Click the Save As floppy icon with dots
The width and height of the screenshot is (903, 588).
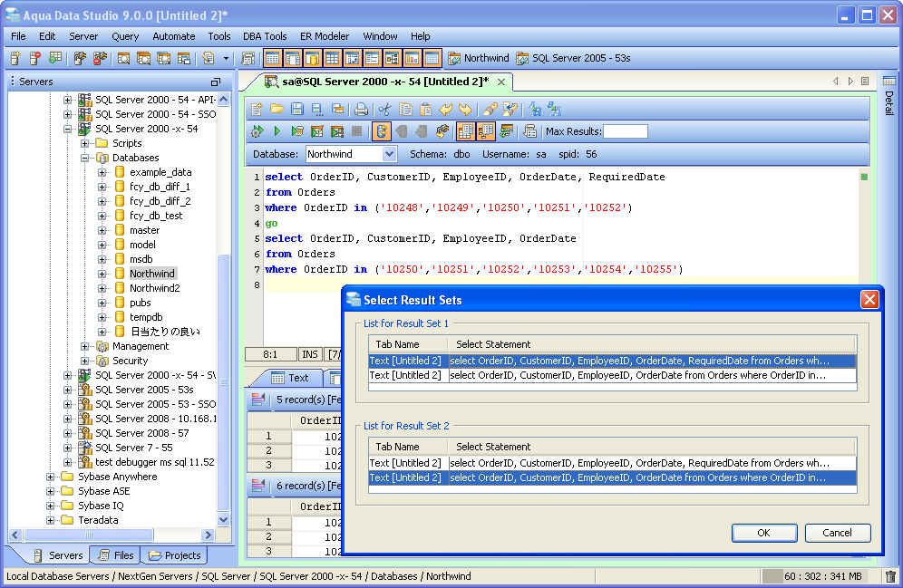(316, 109)
